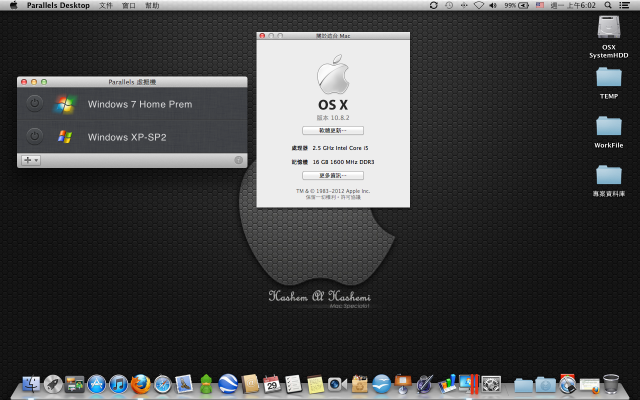640x400 pixels.
Task: Launch OpenOffice seagull icon in Dock
Action: (x=381, y=384)
